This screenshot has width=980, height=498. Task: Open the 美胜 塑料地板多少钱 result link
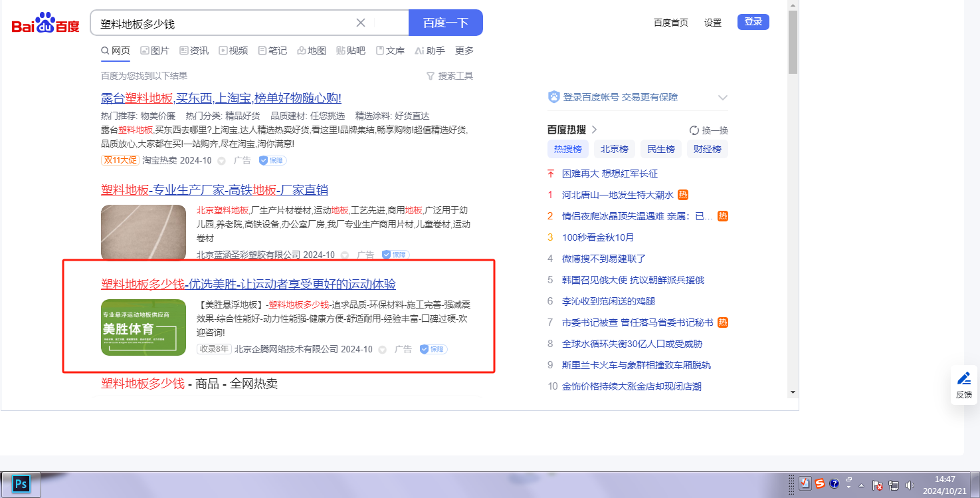[x=248, y=285]
